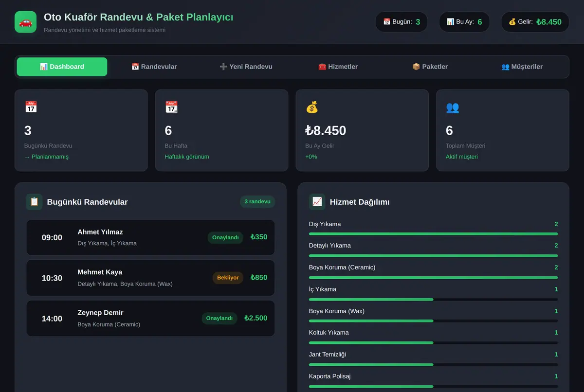Screen dimensions: 584x392
Task: Click the money bag icon on Gelir card
Action: (312, 107)
